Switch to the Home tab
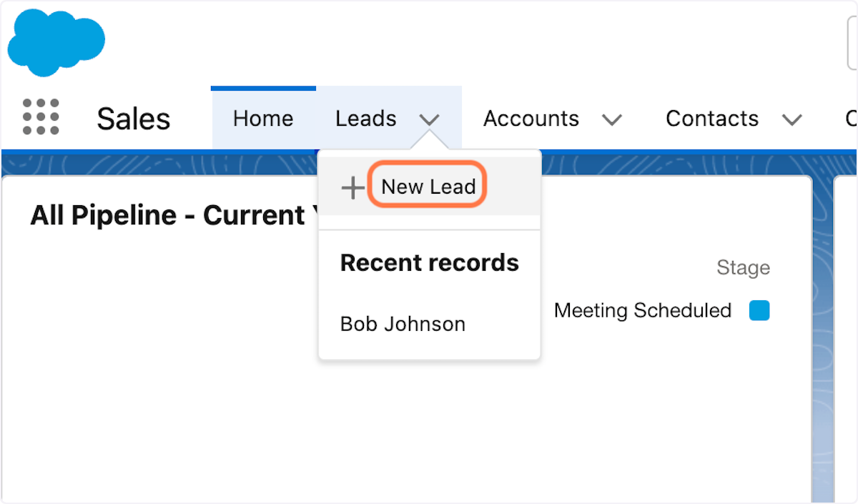858x504 pixels. [x=263, y=118]
